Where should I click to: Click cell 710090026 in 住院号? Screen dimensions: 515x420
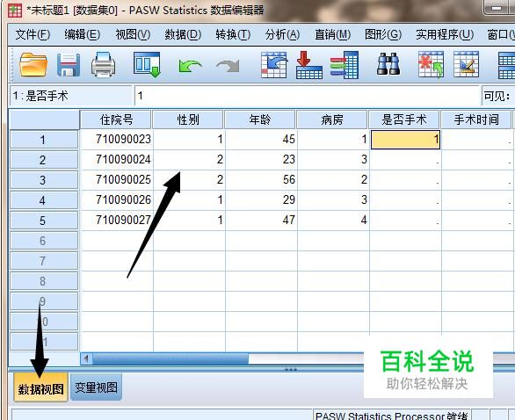pos(117,200)
